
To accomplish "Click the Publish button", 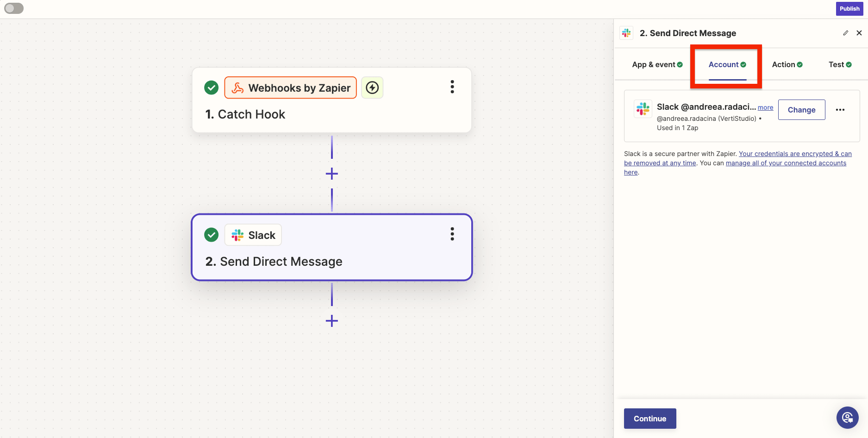I will (849, 9).
